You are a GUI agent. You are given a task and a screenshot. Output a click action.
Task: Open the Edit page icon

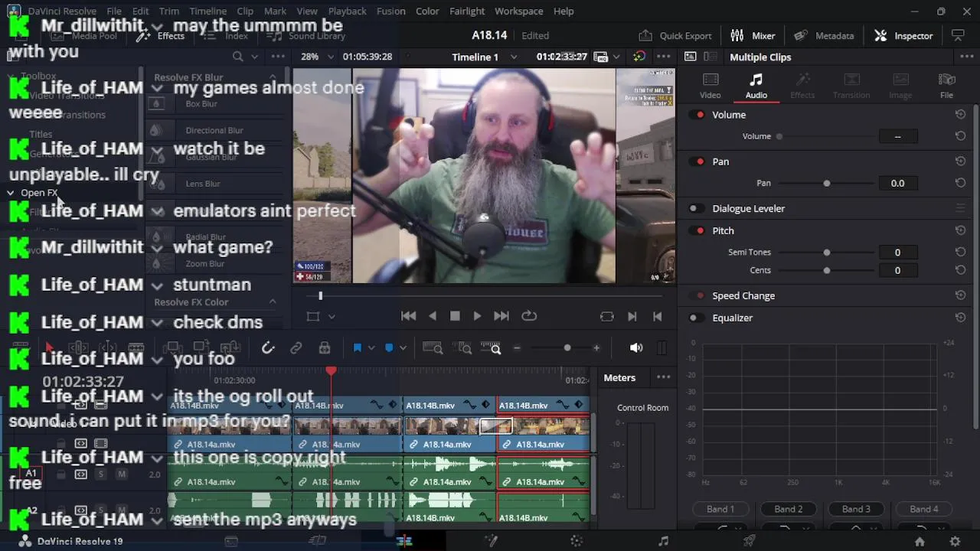tap(404, 541)
